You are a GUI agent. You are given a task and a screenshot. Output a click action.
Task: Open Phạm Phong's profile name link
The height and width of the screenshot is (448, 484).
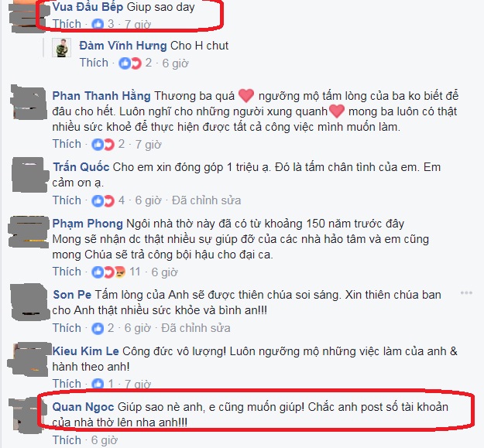point(88,224)
